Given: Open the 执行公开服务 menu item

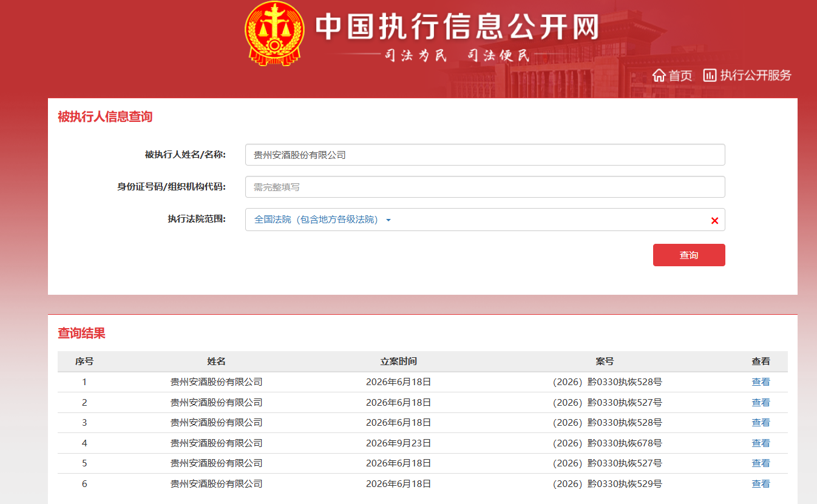Looking at the screenshot, I should coord(756,75).
